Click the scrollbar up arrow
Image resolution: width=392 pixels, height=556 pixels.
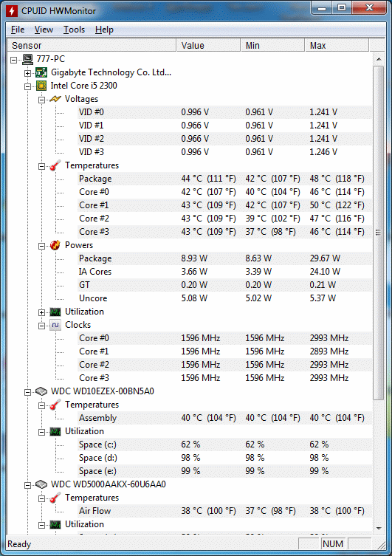[x=379, y=59]
